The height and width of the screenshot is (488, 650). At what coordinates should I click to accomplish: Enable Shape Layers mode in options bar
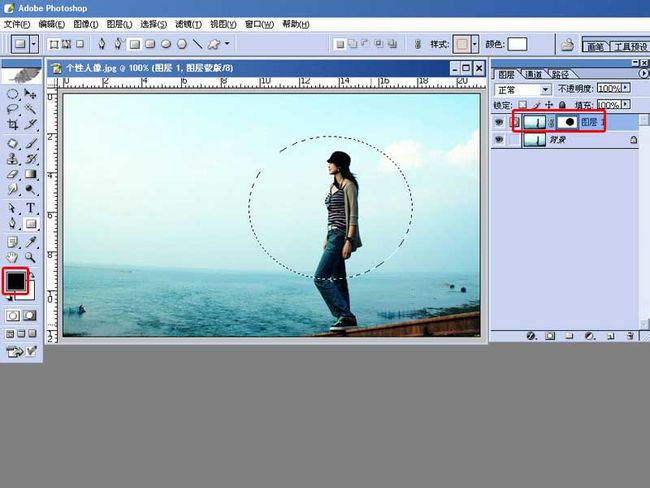tap(53, 44)
